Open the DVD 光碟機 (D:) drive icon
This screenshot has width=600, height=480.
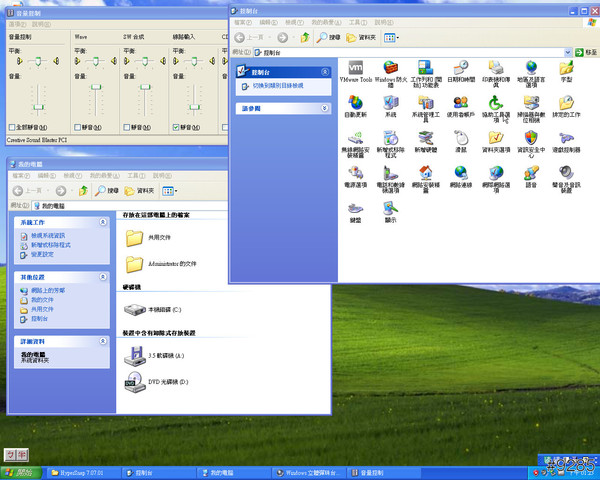[x=134, y=380]
